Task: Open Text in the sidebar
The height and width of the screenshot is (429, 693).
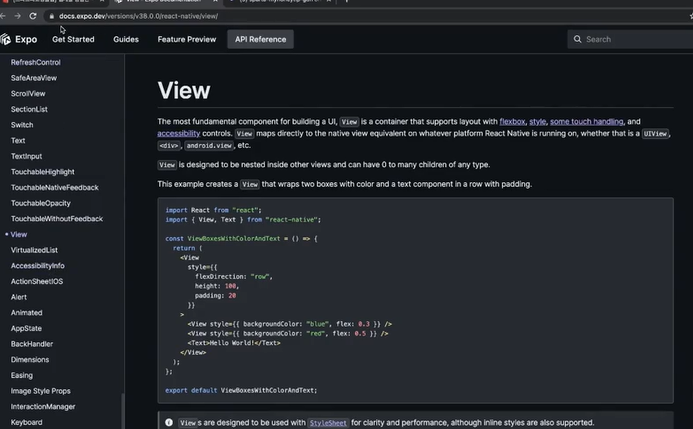Action: [x=18, y=140]
